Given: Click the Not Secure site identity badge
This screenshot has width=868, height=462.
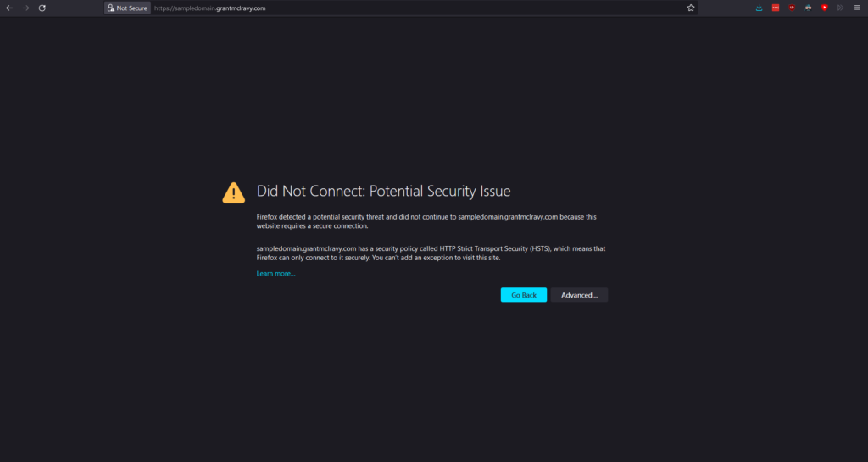Looking at the screenshot, I should click(x=127, y=8).
